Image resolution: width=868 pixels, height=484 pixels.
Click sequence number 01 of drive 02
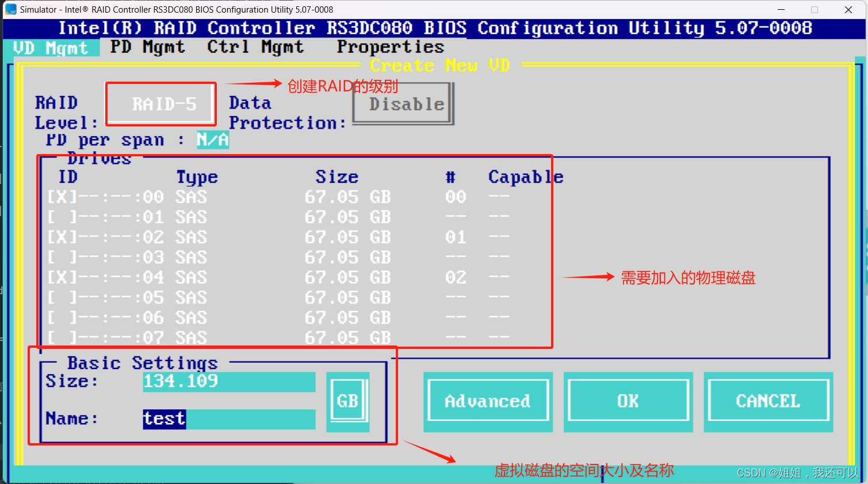[x=456, y=237]
